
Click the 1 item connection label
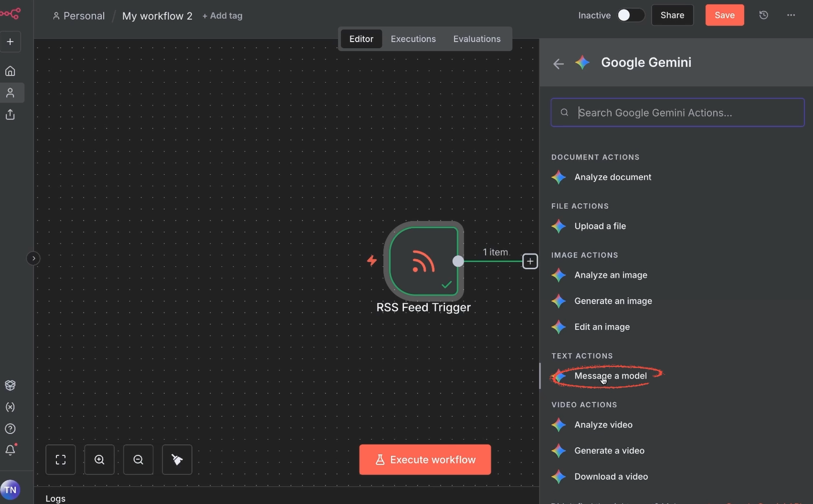pos(495,252)
